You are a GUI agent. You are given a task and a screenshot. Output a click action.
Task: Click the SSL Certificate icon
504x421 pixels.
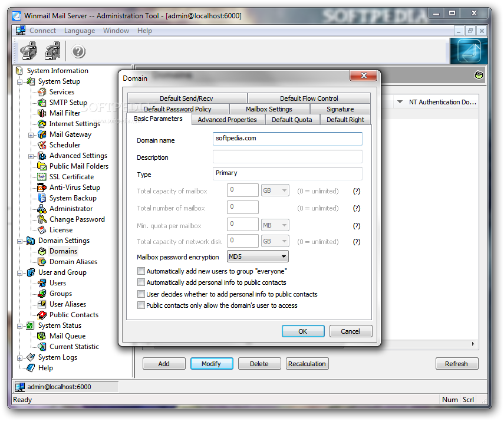(x=42, y=177)
